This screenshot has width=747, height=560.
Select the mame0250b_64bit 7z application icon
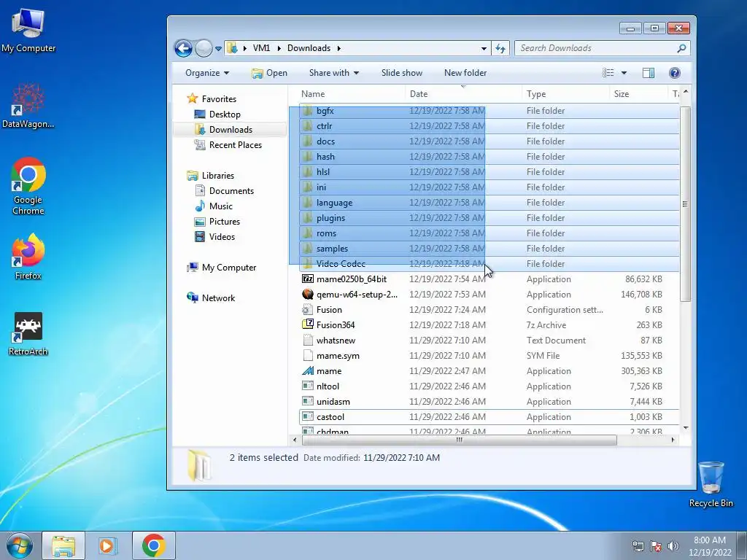[308, 279]
